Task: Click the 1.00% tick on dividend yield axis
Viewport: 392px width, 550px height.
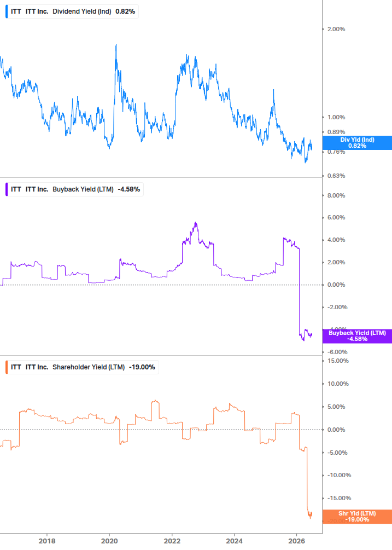Action: [336, 117]
